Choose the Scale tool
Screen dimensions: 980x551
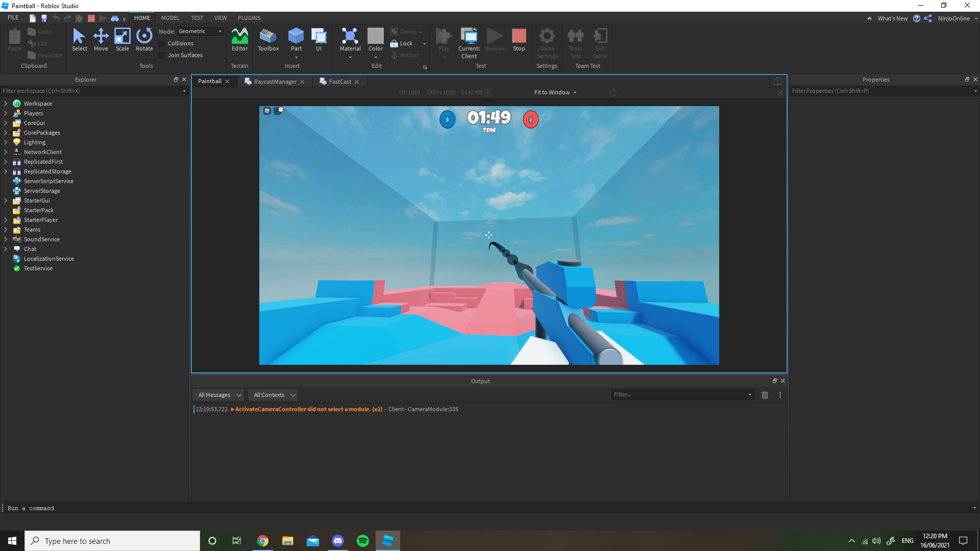[122, 39]
